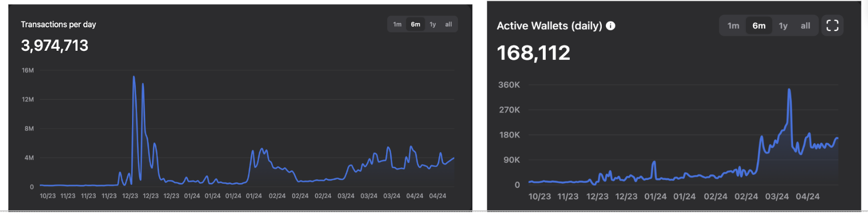
Task: Choose 6m range on Active Wallets chart
Action: coord(759,26)
